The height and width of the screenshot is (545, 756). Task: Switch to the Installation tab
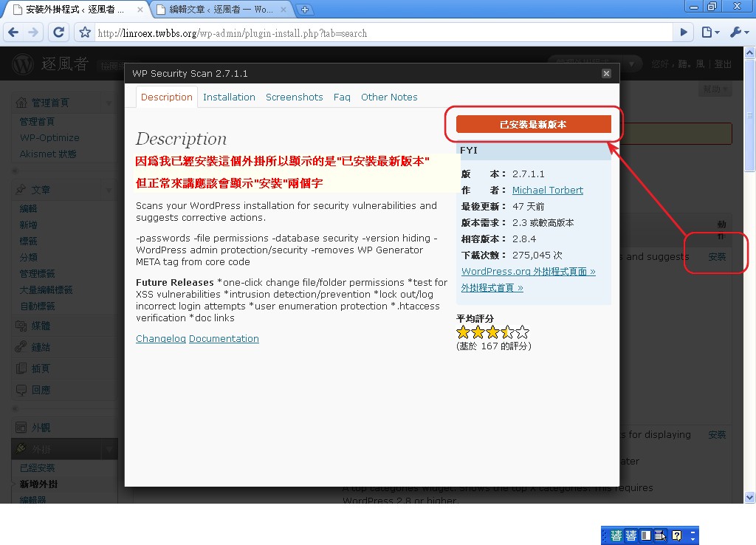pos(229,97)
